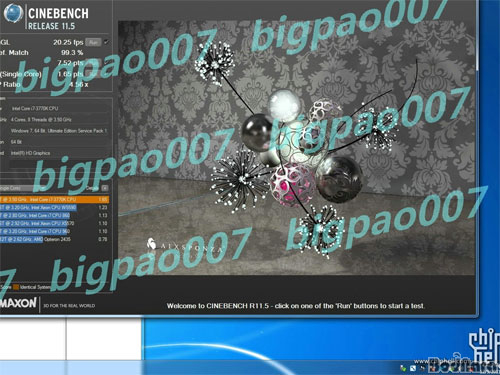Select the Intel Core i7 CPU 960 row
The height and width of the screenshot is (375, 500).
[x=54, y=231]
